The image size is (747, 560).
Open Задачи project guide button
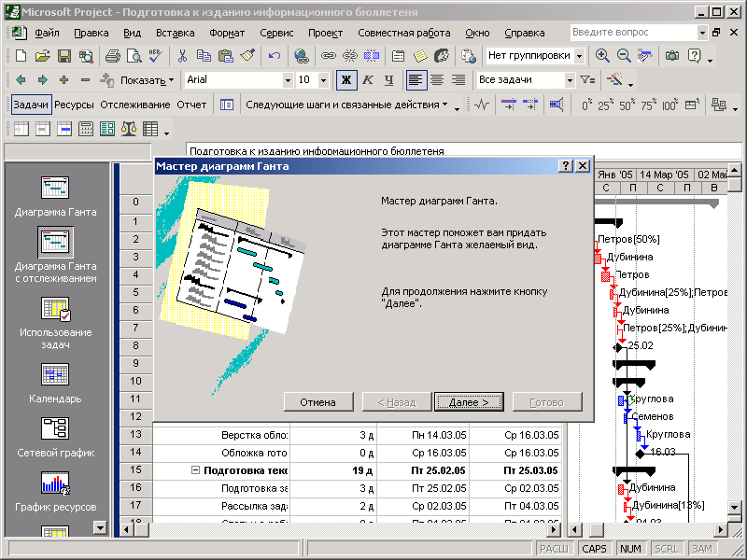point(31,105)
